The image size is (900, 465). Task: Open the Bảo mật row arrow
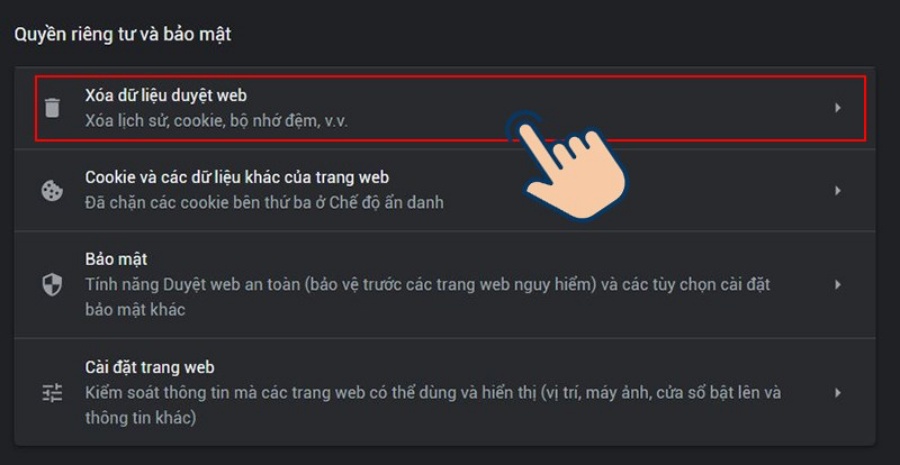point(838,284)
